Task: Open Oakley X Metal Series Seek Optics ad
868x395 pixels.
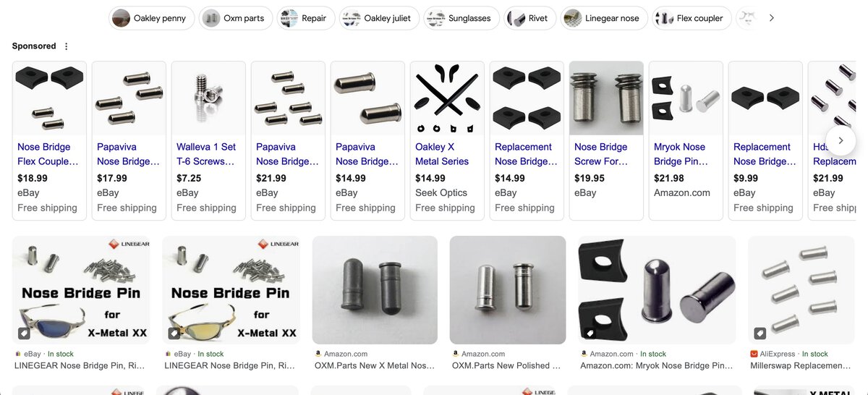Action: (x=447, y=140)
